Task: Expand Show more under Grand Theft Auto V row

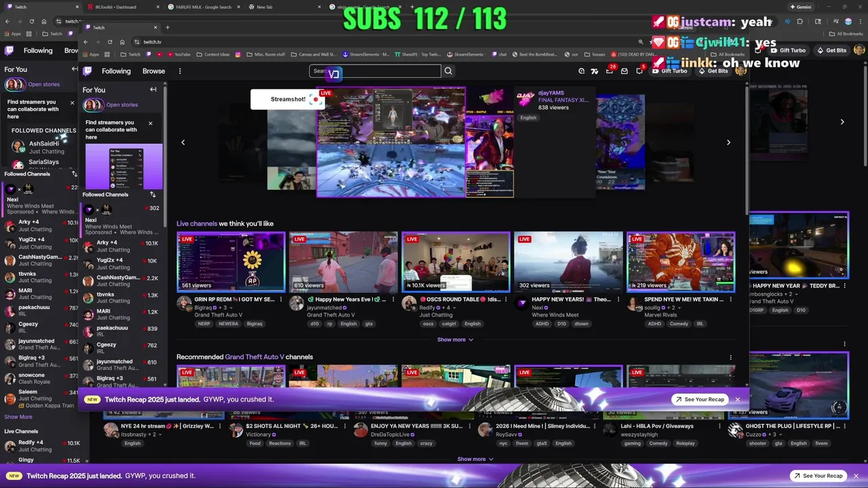Action: (475, 459)
